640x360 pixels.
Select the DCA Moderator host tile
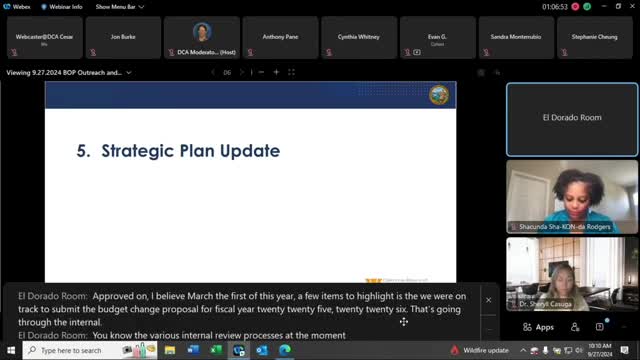[202, 38]
